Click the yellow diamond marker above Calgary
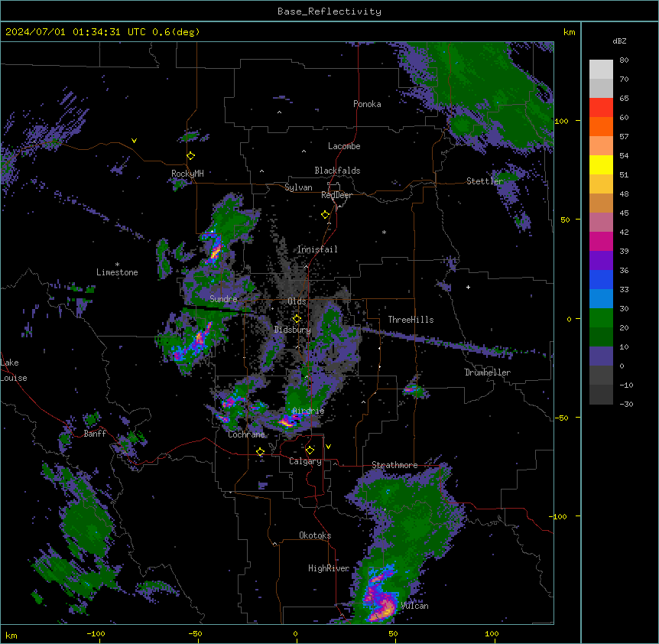The height and width of the screenshot is (644, 659). pos(310,450)
